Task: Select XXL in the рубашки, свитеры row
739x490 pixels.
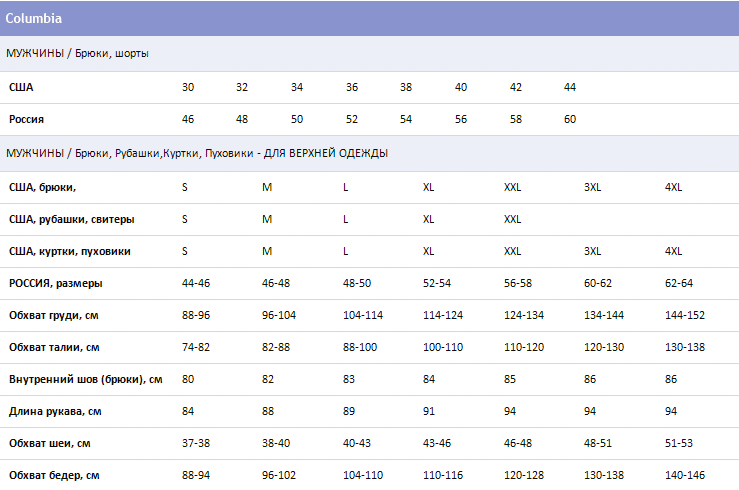Action: (512, 220)
